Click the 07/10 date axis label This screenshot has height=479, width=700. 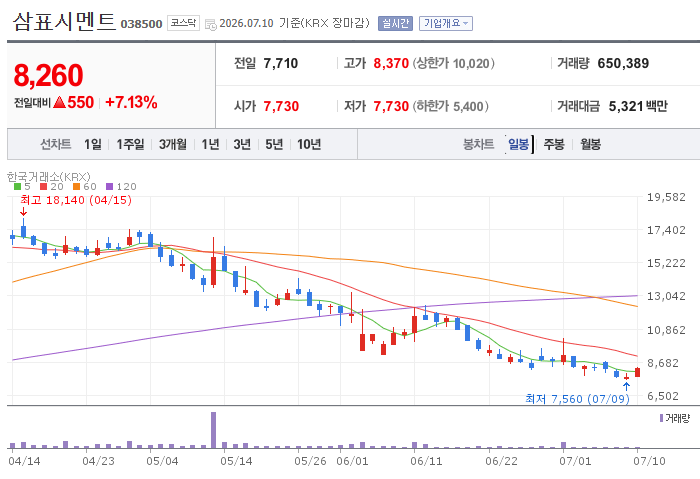click(649, 461)
